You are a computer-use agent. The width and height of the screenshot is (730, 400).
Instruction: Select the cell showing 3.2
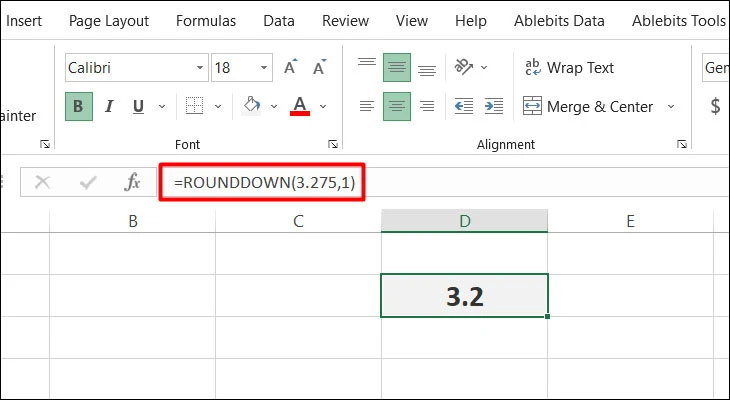[465, 296]
